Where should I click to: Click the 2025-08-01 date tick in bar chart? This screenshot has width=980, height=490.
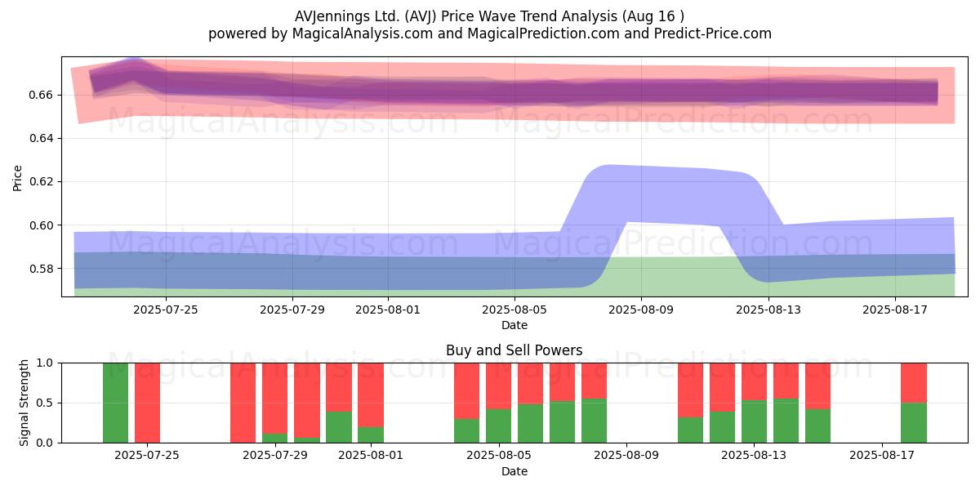tap(372, 456)
